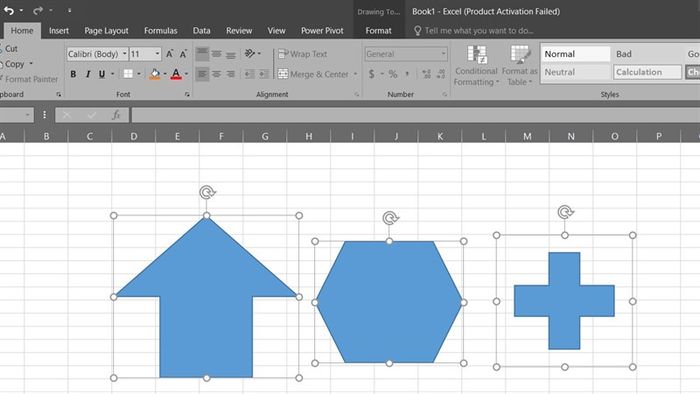Click Format as Table icon

tap(519, 66)
